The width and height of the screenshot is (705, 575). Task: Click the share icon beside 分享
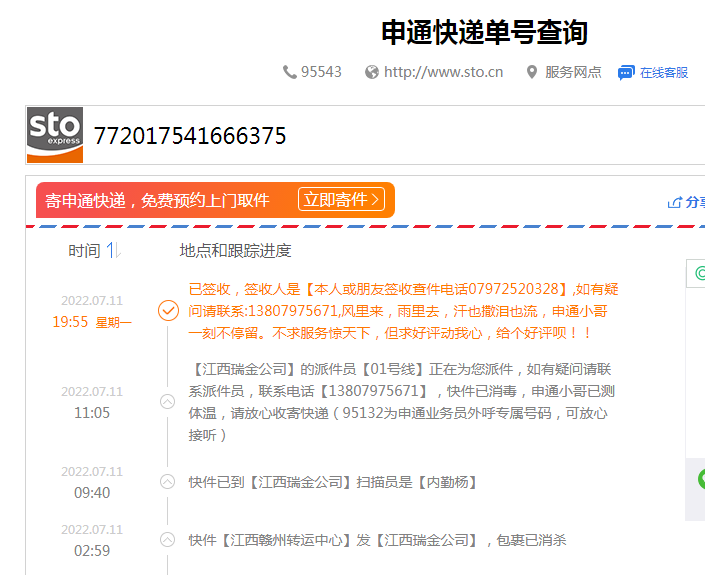pyautogui.click(x=674, y=203)
